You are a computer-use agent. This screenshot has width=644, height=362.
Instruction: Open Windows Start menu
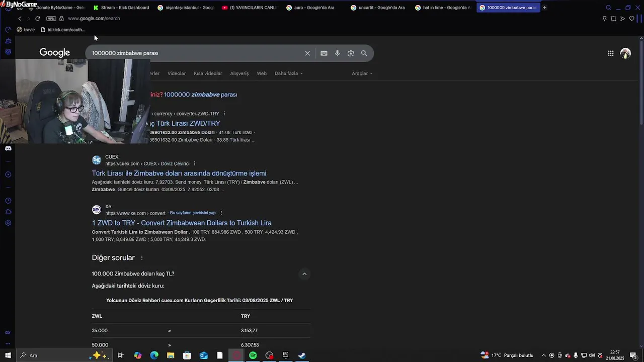point(8,355)
